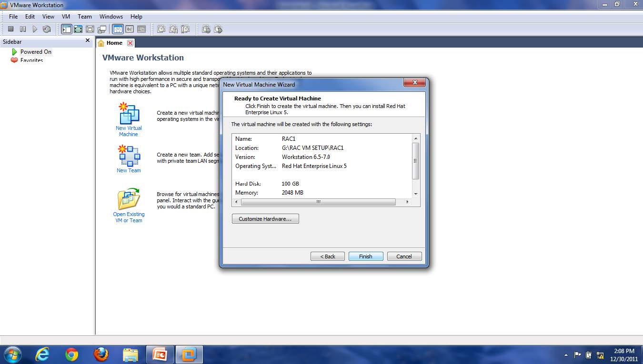643x364 pixels.
Task: Click the Reset VM circular-arrows toolbar icon
Action: [x=46, y=29]
